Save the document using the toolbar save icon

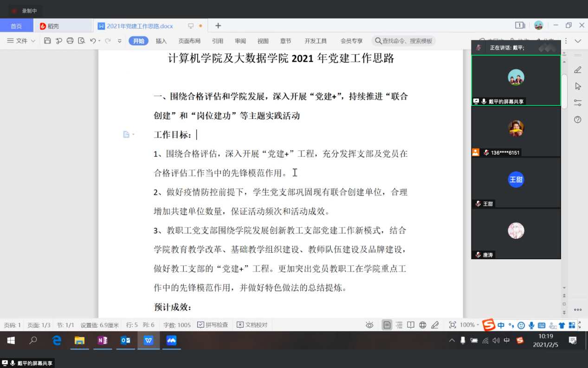tap(47, 41)
